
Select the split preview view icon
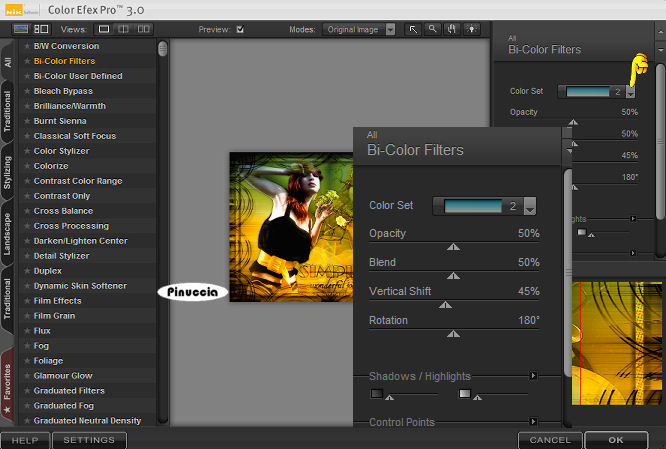click(x=123, y=29)
